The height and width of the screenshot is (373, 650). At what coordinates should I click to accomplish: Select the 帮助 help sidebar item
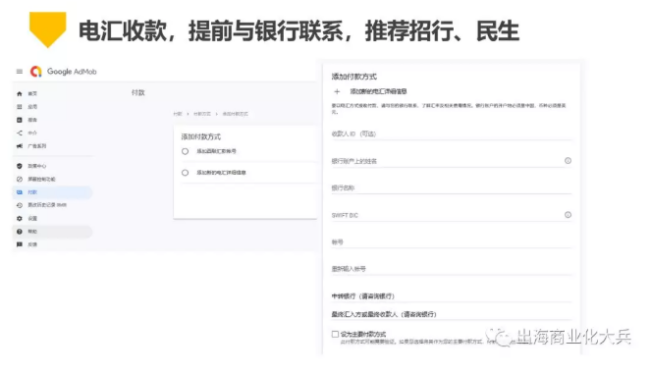coord(52,231)
